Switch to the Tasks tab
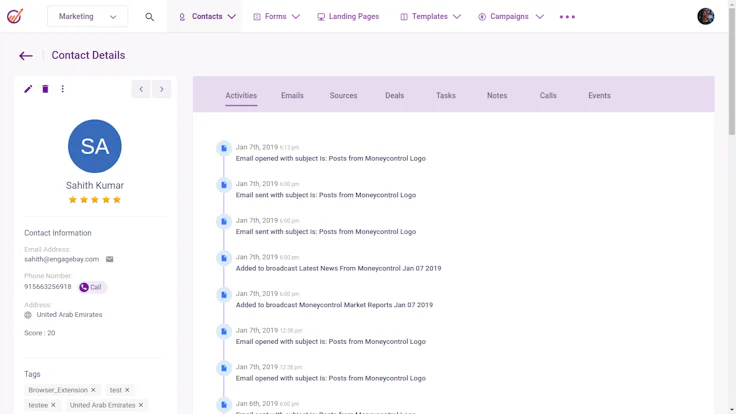 tap(445, 95)
